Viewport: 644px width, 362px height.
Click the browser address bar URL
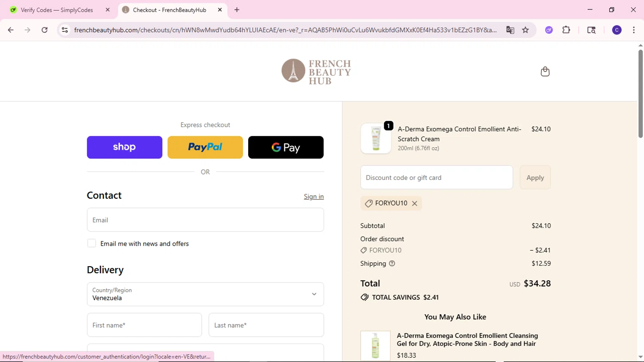click(285, 30)
